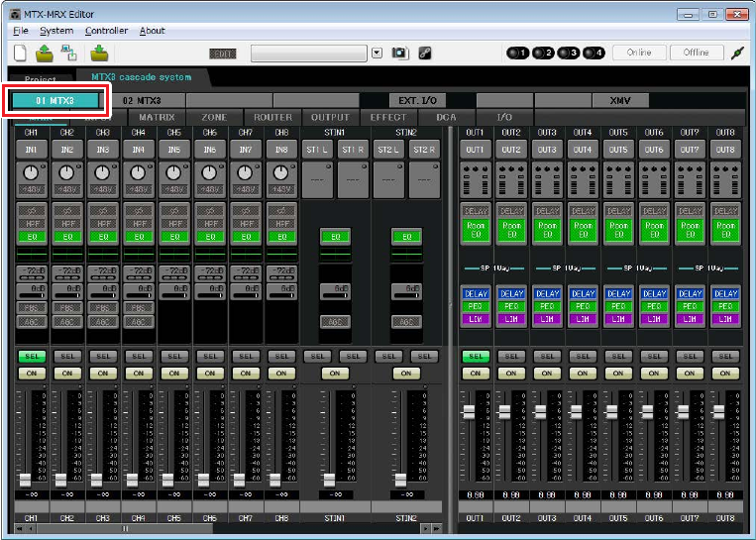This screenshot has width=756, height=540.
Task: Click the preset name combo box
Action: [x=309, y=54]
